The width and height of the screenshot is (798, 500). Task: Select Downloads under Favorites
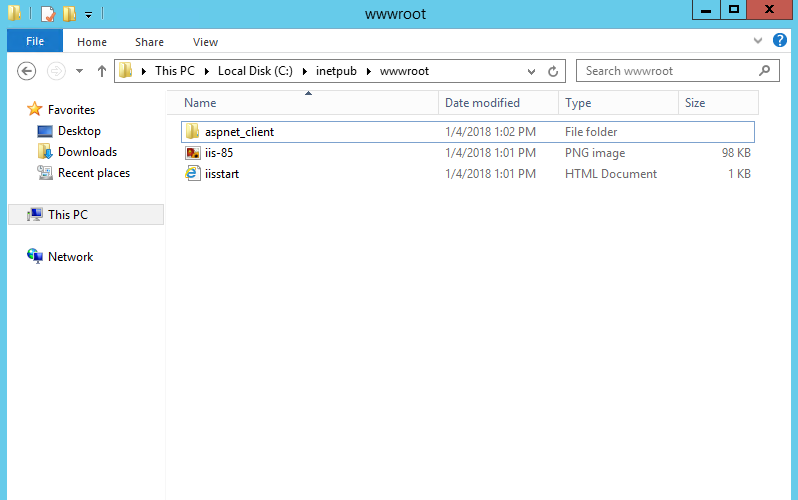[x=87, y=152]
